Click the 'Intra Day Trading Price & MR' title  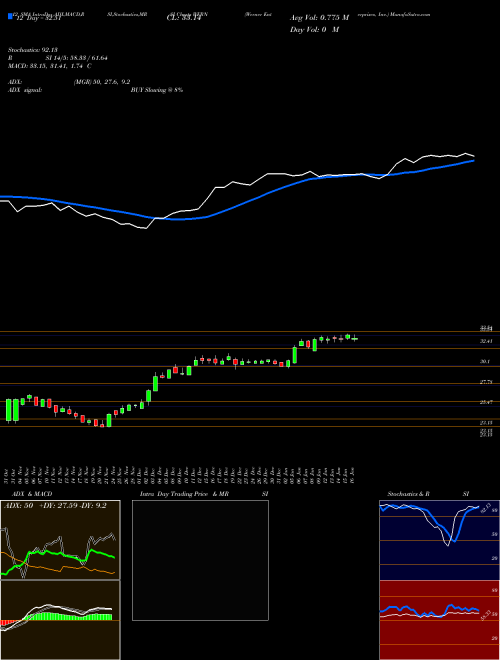tap(184, 494)
